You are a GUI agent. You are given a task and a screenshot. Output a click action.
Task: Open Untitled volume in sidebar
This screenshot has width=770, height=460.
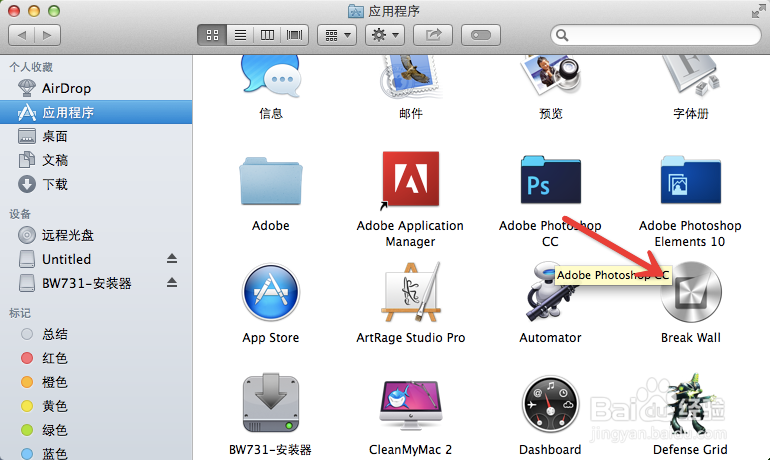pos(96,259)
